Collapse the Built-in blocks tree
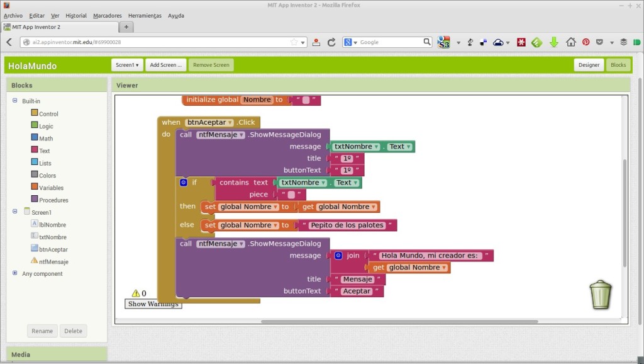 pos(15,101)
